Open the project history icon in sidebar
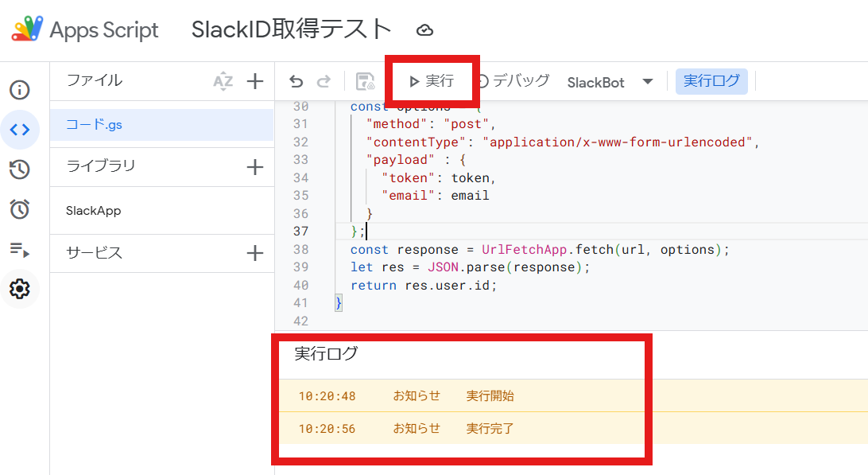Viewport: 868px width, 475px height. pyautogui.click(x=19, y=169)
